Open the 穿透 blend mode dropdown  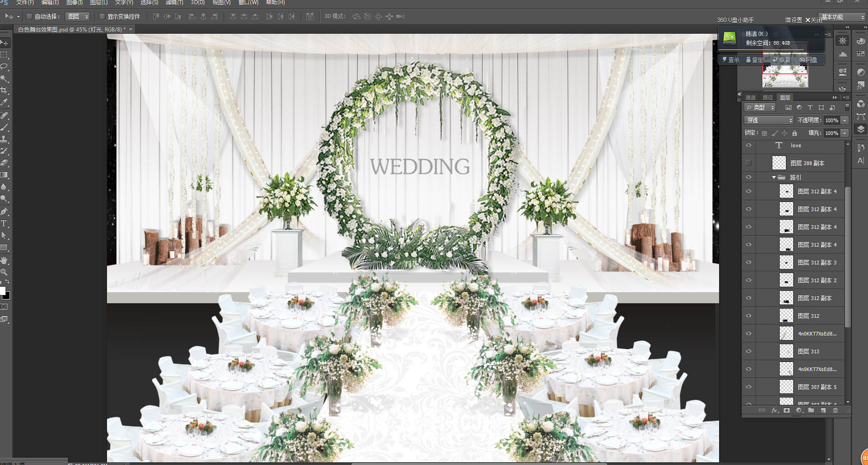[769, 120]
